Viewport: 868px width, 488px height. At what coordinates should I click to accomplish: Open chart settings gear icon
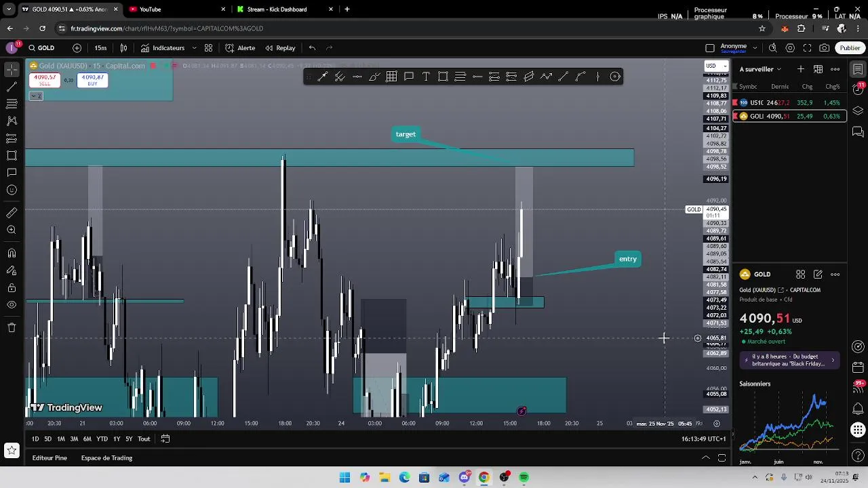tap(790, 48)
